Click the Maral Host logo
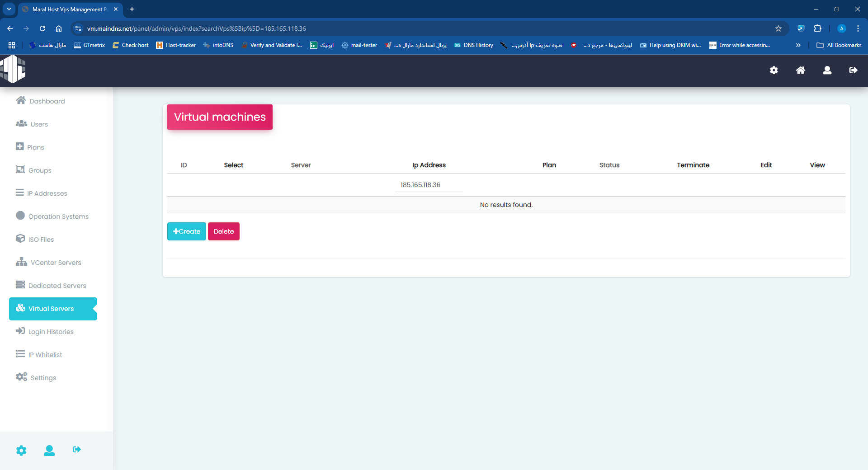868x470 pixels. pyautogui.click(x=13, y=69)
